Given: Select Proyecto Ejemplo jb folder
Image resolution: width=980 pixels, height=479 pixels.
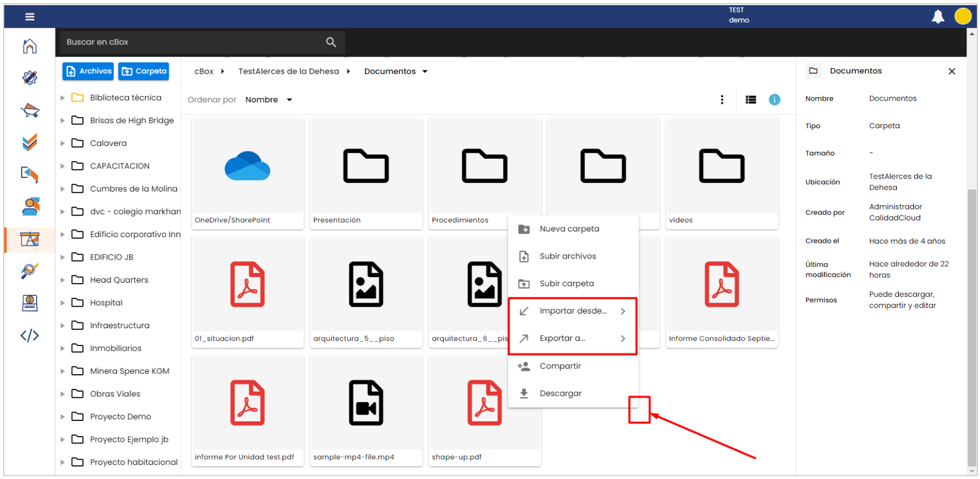Looking at the screenshot, I should coord(119,439).
